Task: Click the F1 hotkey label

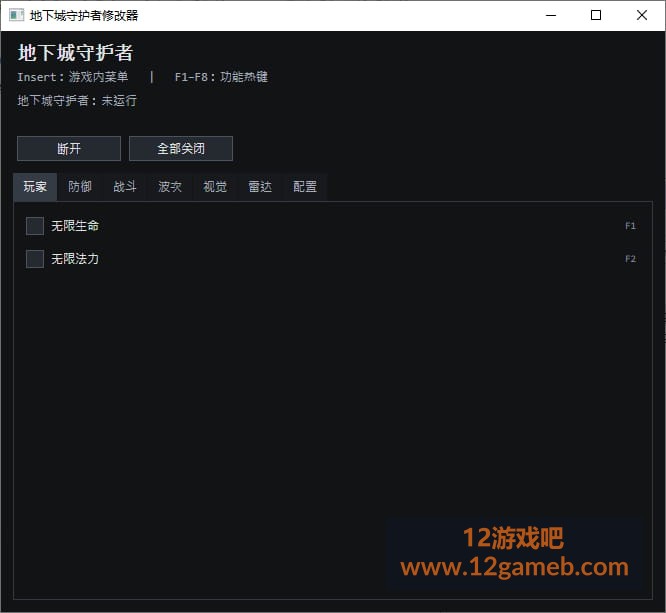Action: 630,226
